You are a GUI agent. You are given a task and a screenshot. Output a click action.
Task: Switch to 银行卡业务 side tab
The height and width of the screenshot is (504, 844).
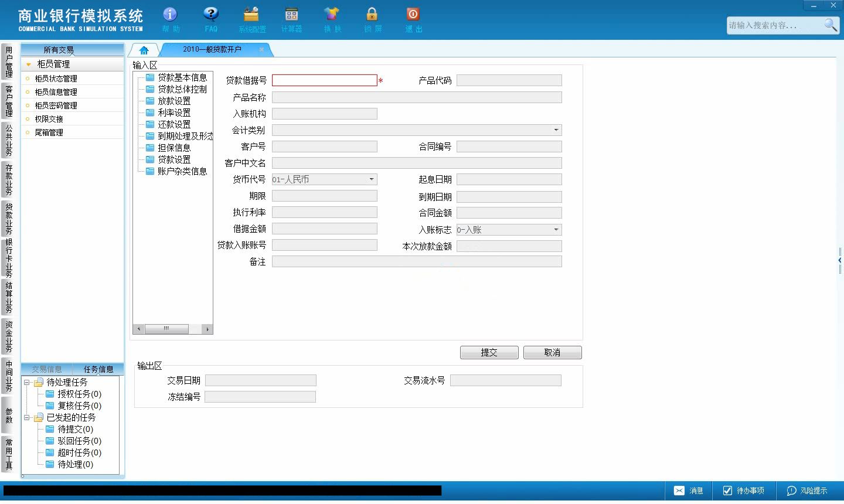click(8, 258)
